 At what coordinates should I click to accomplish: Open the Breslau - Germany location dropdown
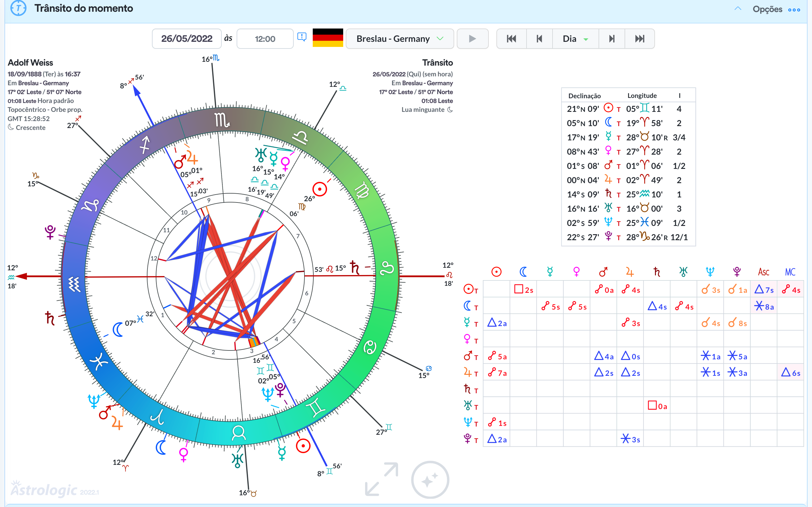pos(399,39)
